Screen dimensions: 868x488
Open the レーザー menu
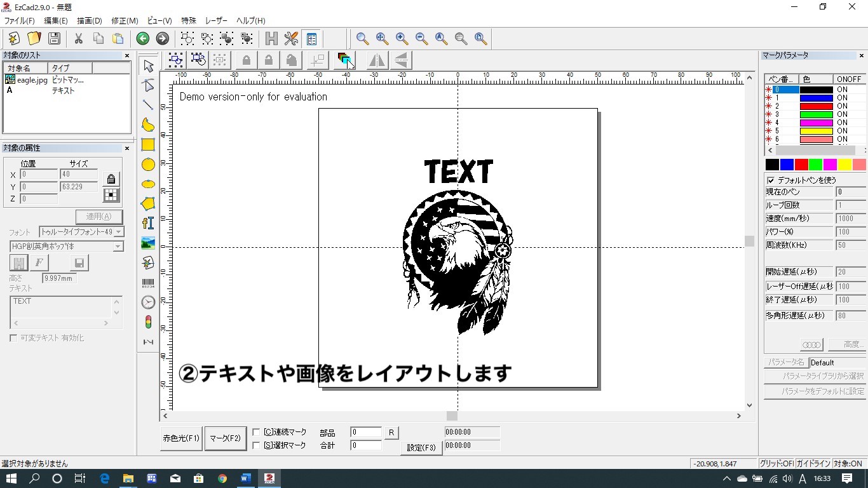pyautogui.click(x=216, y=21)
